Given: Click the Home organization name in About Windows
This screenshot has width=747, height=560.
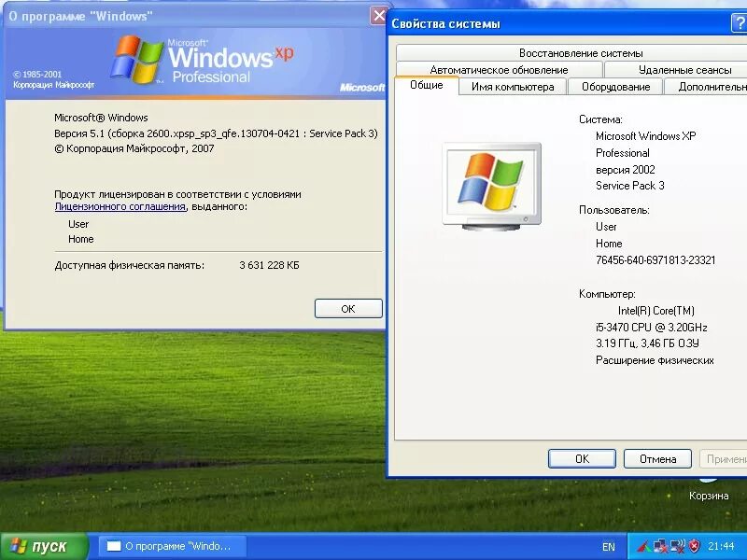Looking at the screenshot, I should (x=81, y=239).
